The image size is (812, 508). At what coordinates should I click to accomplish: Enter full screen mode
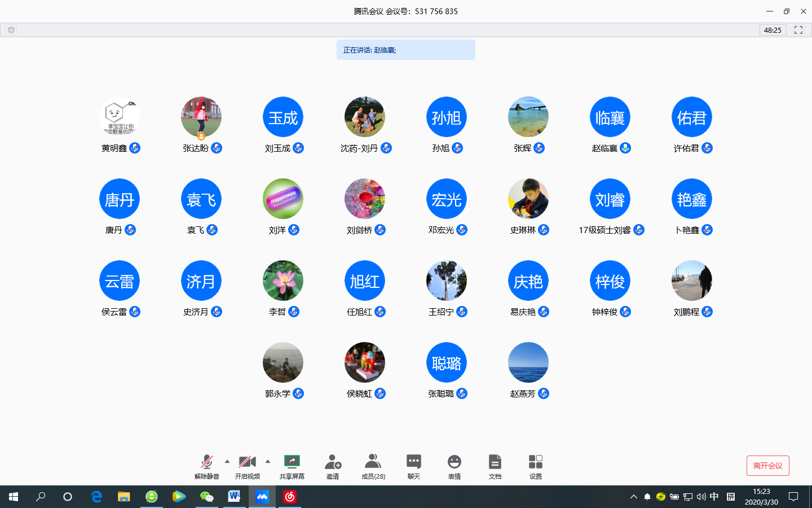click(798, 30)
